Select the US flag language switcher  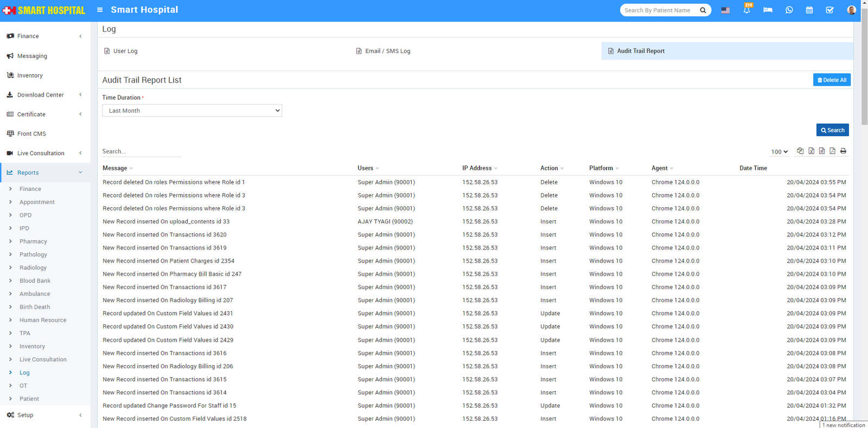coord(725,10)
